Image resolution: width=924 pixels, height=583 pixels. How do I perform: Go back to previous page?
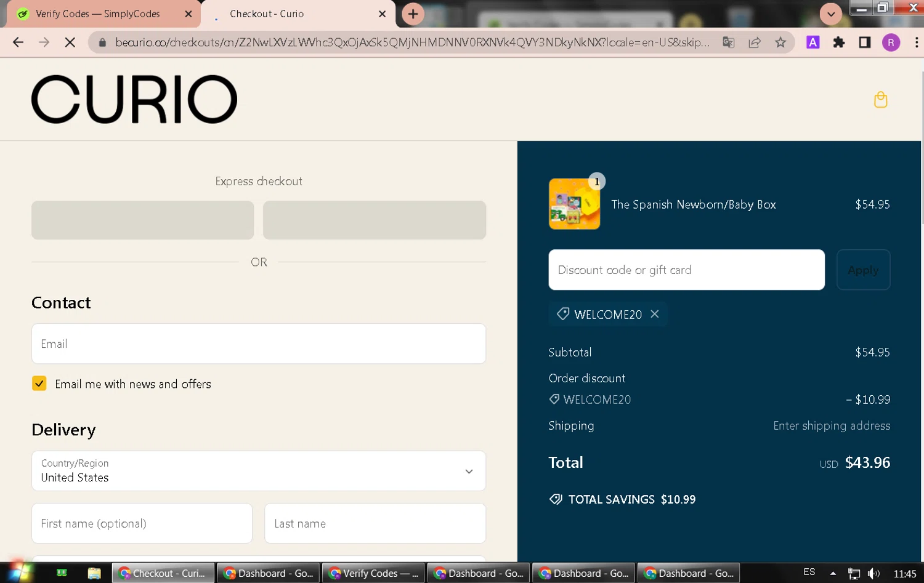pos(18,42)
